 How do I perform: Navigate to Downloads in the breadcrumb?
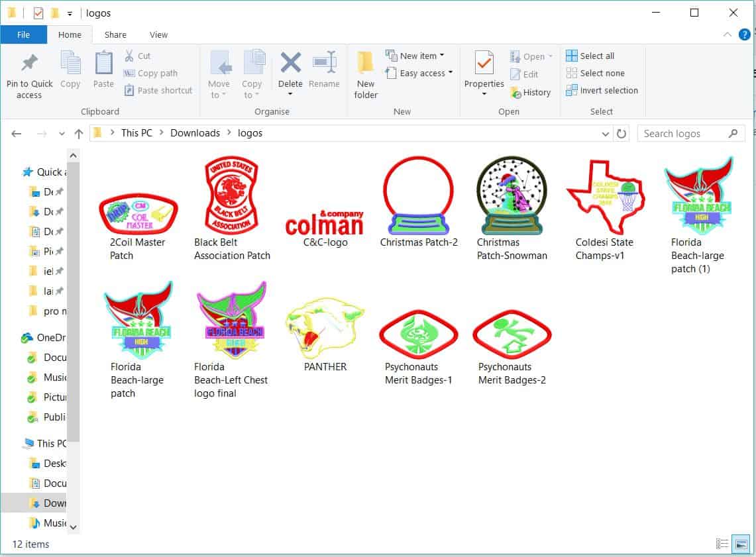195,132
